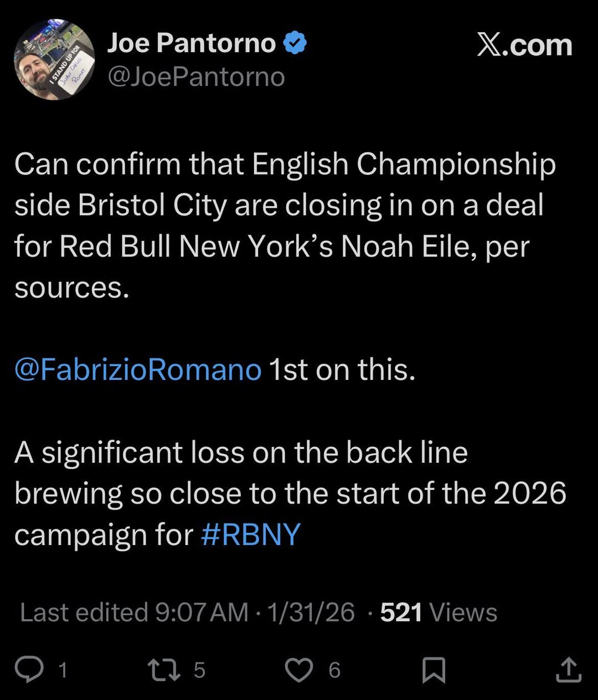Click the Joe Pantorno display name
598x700 pixels.
click(191, 43)
